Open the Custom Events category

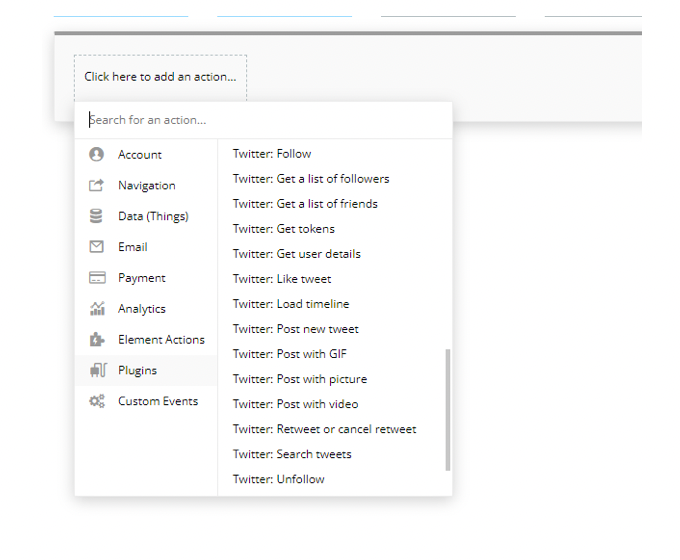146,401
